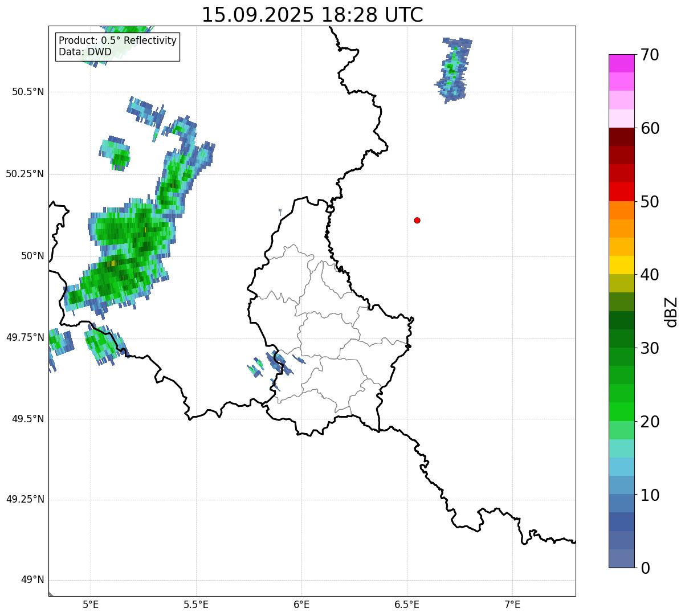Screen dimensions: 685x616
Task: Click the 5.5°E longitude label
Action: coord(196,604)
